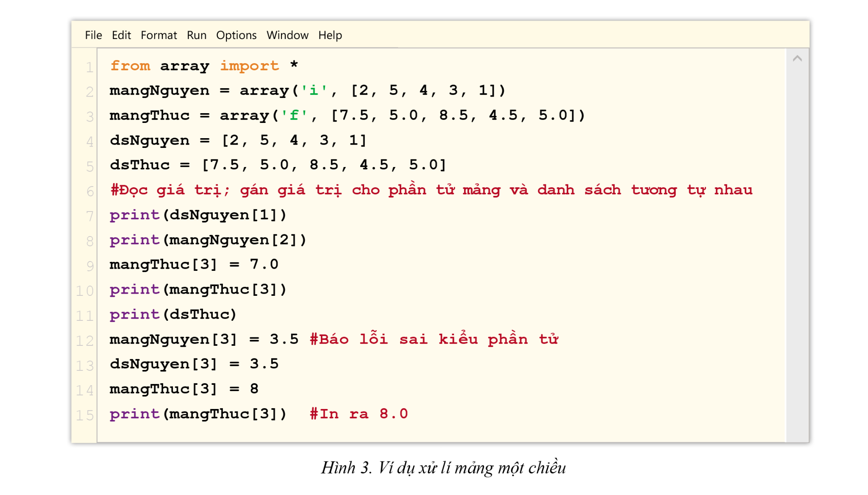This screenshot has width=868, height=495.
Task: Open the Run menu
Action: (x=197, y=35)
